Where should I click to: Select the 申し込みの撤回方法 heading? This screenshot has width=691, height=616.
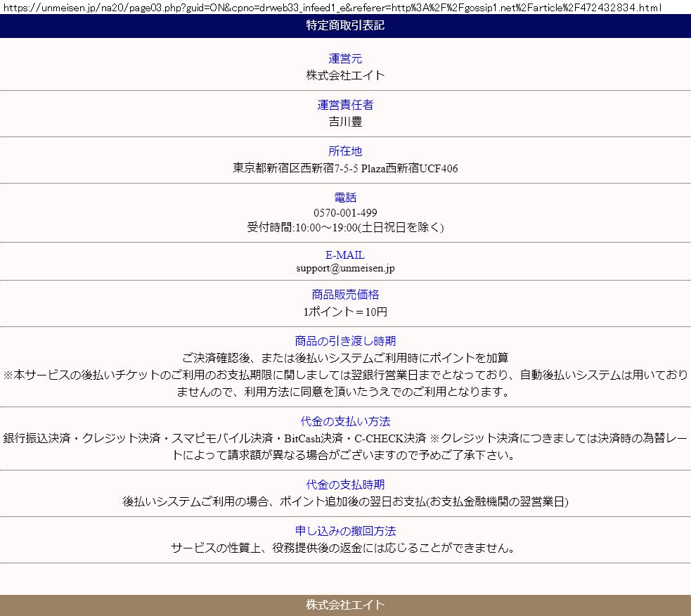pyautogui.click(x=345, y=532)
